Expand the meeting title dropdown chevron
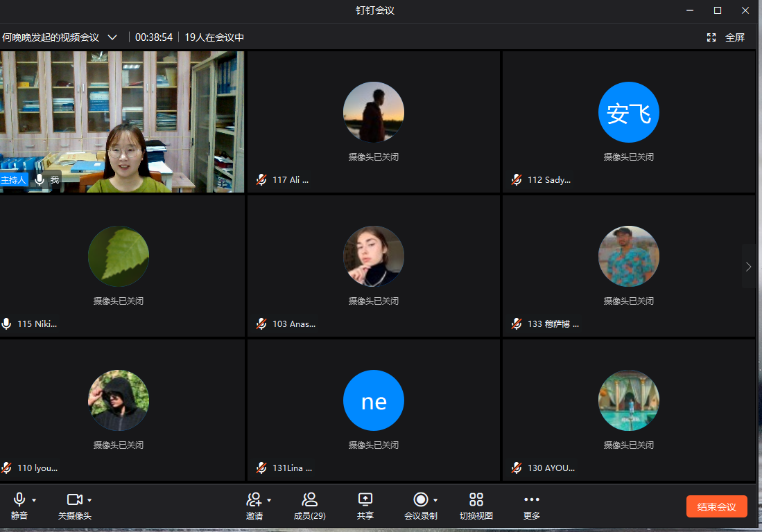Viewport: 762px width, 532px height. (112, 37)
